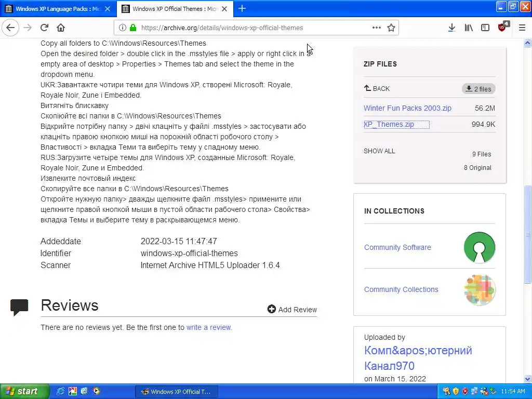532x399 pixels.
Task: Open the Windows Start menu
Action: click(x=24, y=391)
